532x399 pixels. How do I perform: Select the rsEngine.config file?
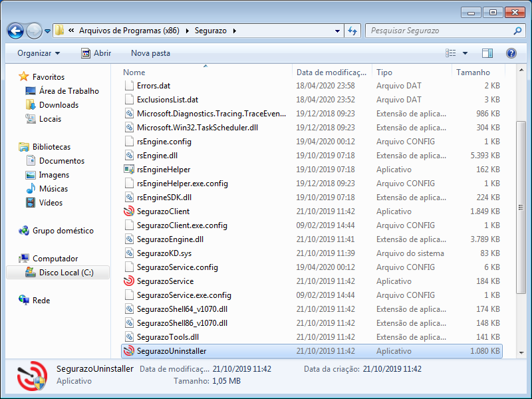pos(164,142)
